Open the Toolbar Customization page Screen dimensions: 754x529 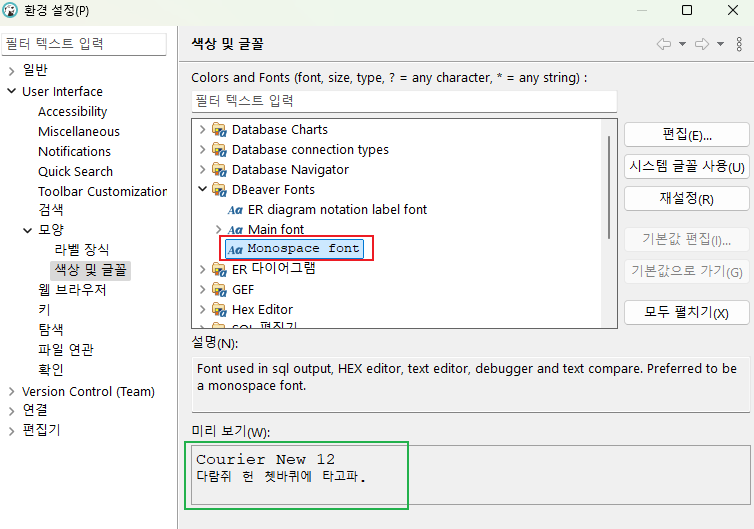(x=102, y=191)
